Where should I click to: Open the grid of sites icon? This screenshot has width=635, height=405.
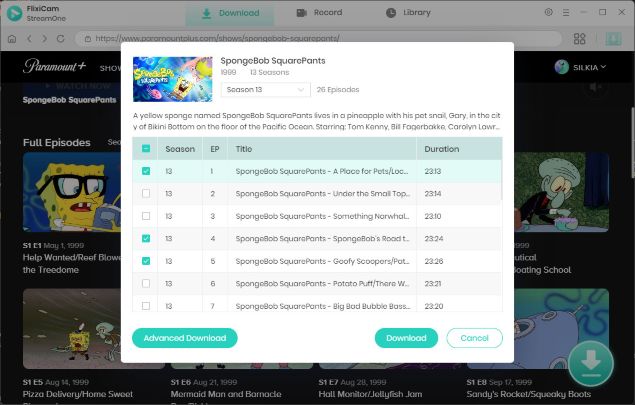pos(580,39)
